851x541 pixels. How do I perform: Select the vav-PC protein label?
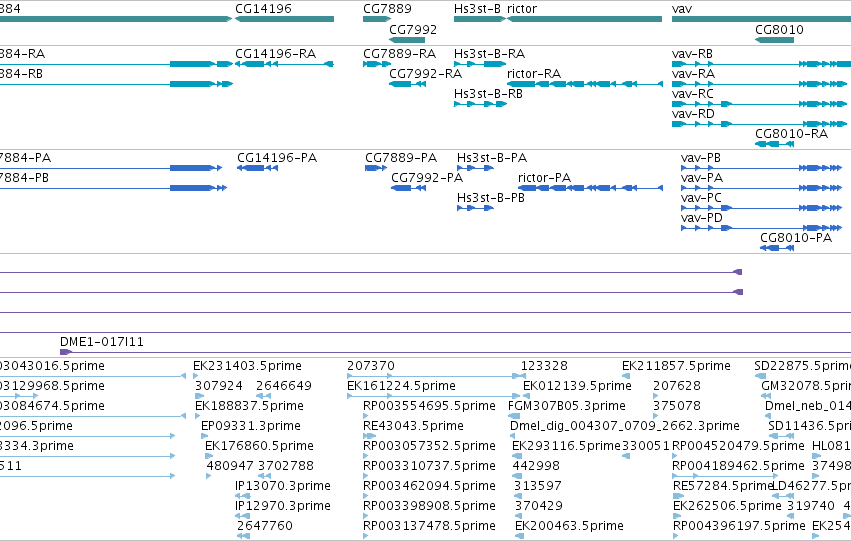tap(701, 198)
